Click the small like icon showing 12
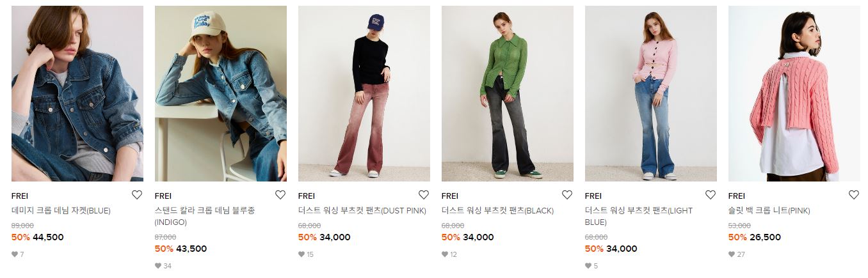The width and height of the screenshot is (868, 278). pyautogui.click(x=445, y=254)
